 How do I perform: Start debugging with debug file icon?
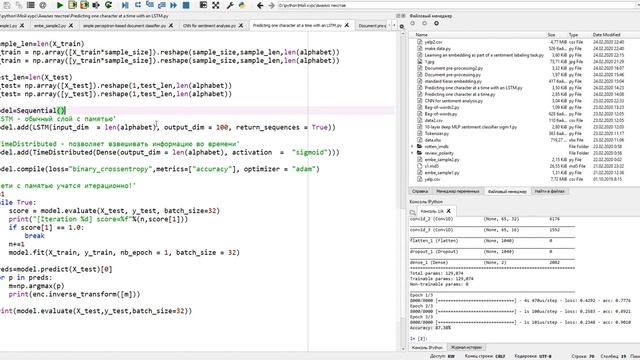click(x=125, y=5)
